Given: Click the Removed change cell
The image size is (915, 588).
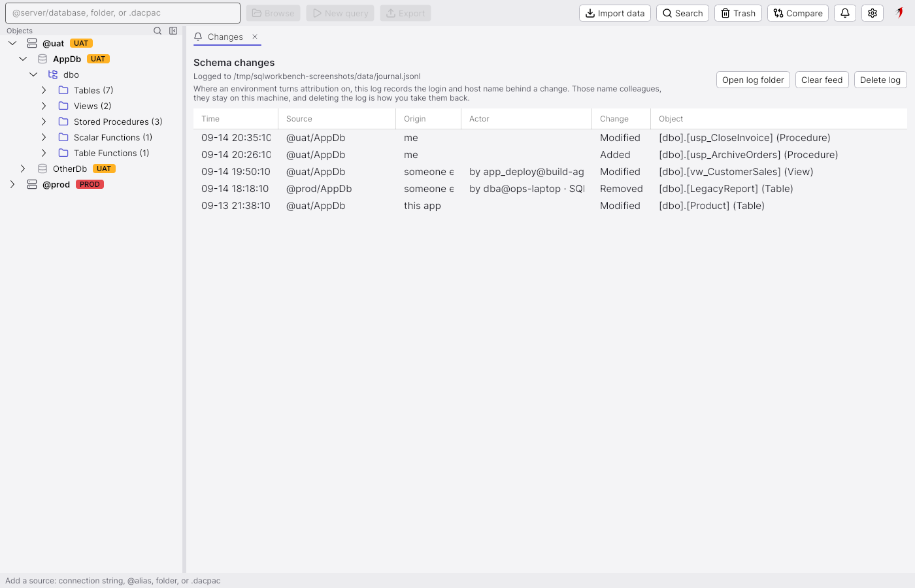Looking at the screenshot, I should click(622, 189).
